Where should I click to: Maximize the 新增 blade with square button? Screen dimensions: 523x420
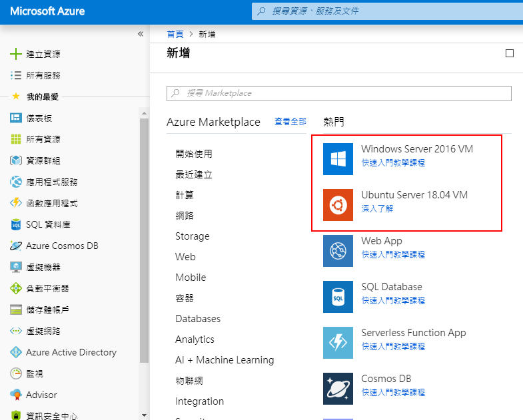click(509, 53)
